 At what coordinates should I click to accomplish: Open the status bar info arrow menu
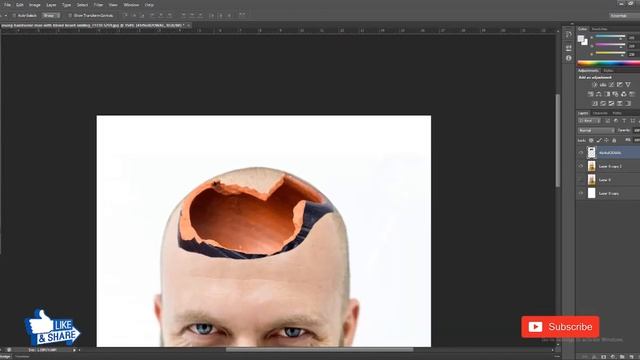coord(74,350)
